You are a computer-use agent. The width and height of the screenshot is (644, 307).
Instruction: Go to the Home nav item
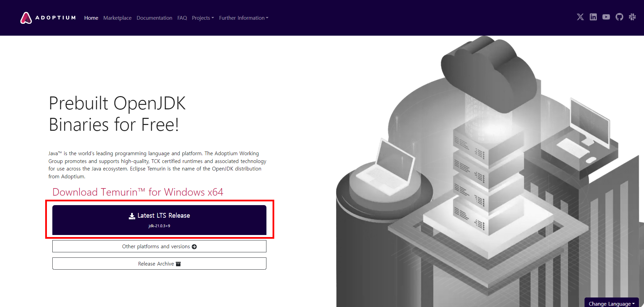(91, 18)
